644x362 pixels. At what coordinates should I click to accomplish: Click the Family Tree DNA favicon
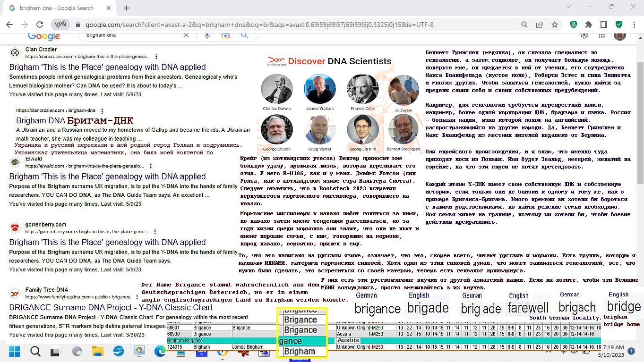pyautogui.click(x=15, y=293)
